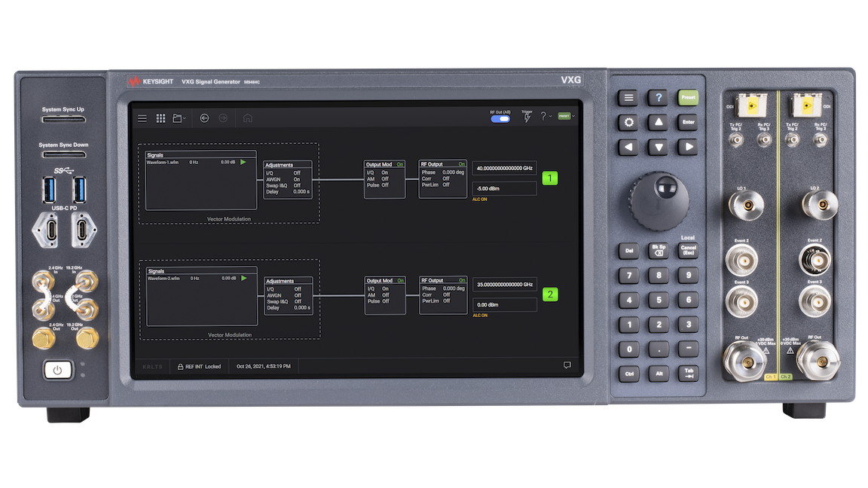
Task: Tap the home icon in screen toolbar
Action: click(247, 118)
